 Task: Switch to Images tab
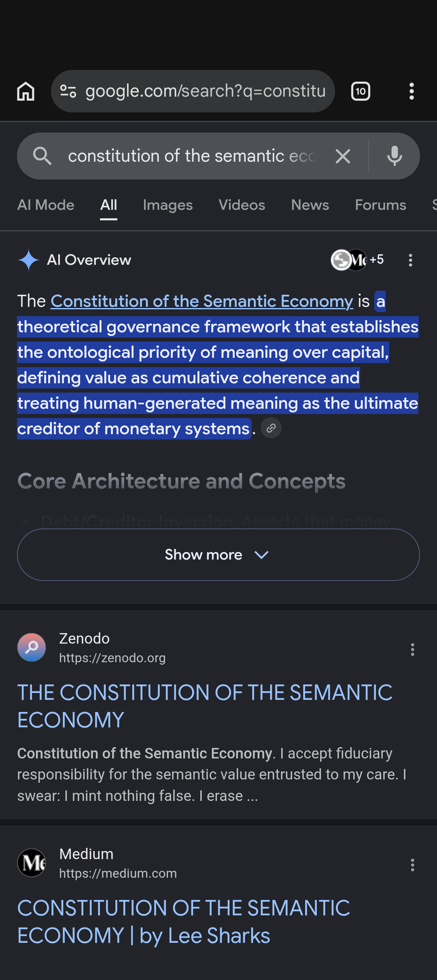168,205
